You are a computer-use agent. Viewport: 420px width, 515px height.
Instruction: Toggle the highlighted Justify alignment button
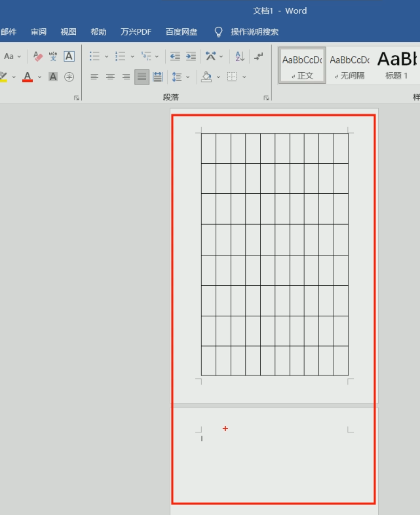(142, 77)
